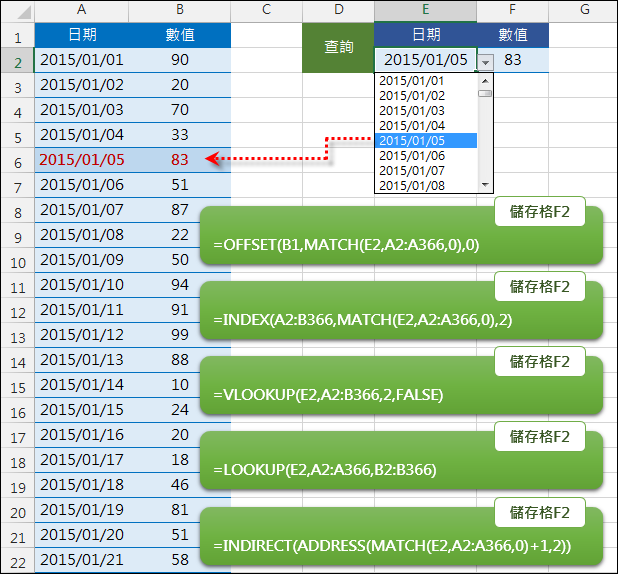Click cell A22 with 2015/01/21

click(x=82, y=560)
